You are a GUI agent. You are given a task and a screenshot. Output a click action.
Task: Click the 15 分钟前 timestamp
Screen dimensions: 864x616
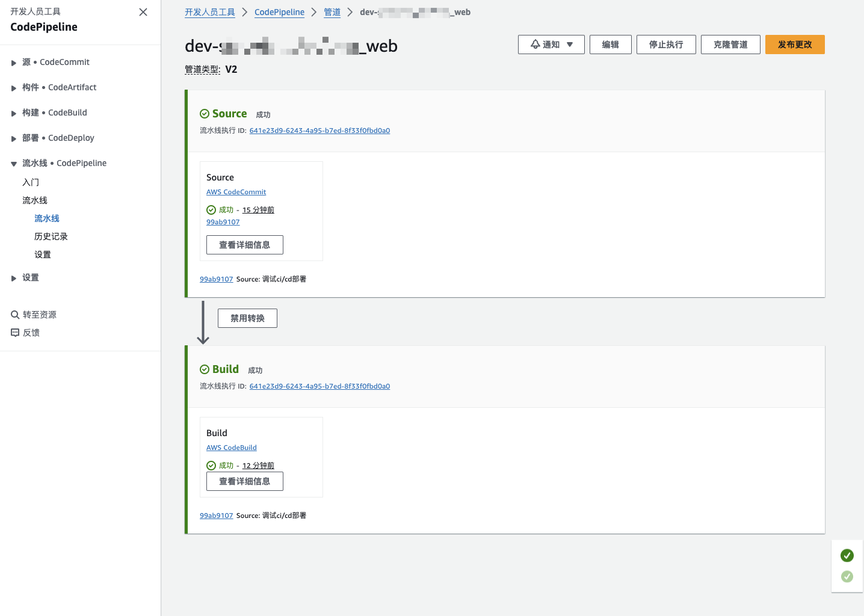coord(258,210)
